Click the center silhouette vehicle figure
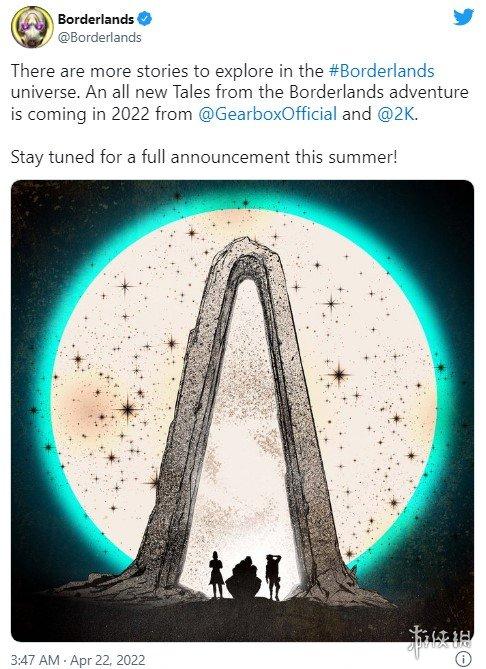Screen dimensions: 486x669 244,576
